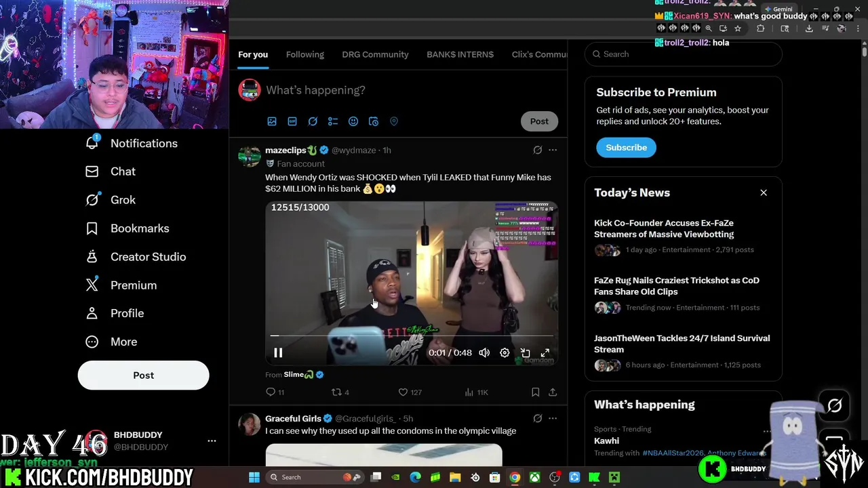Click the Grok enhance icon in composer
The width and height of the screenshot is (868, 488).
tap(313, 121)
